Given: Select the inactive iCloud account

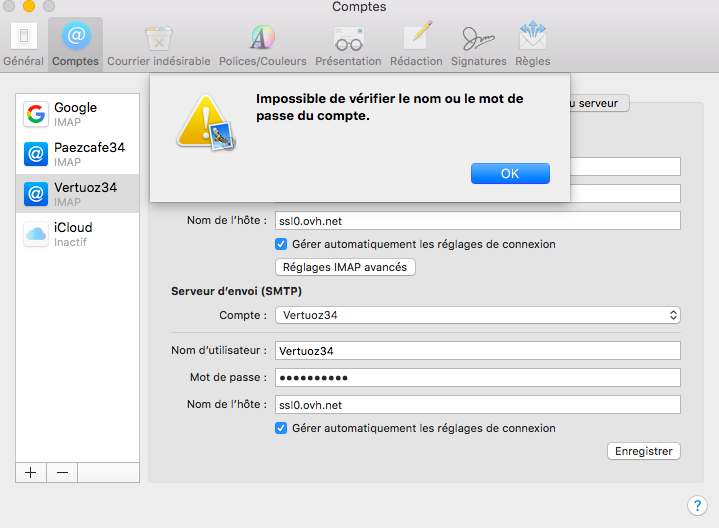Looking at the screenshot, I should (x=78, y=234).
